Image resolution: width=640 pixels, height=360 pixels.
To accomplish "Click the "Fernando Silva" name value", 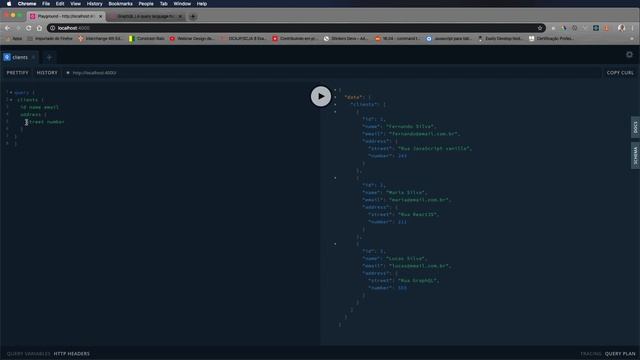I will tap(410, 127).
